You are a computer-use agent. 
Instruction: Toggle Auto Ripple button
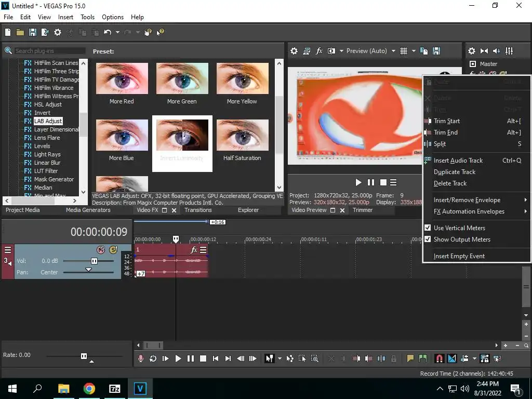pyautogui.click(x=464, y=358)
